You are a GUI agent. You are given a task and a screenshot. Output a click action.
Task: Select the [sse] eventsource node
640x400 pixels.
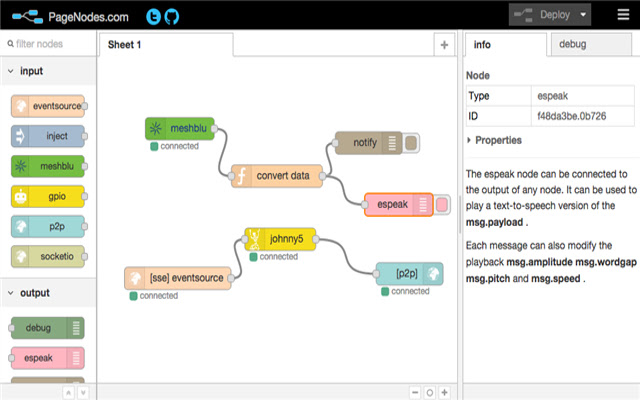[x=178, y=278]
